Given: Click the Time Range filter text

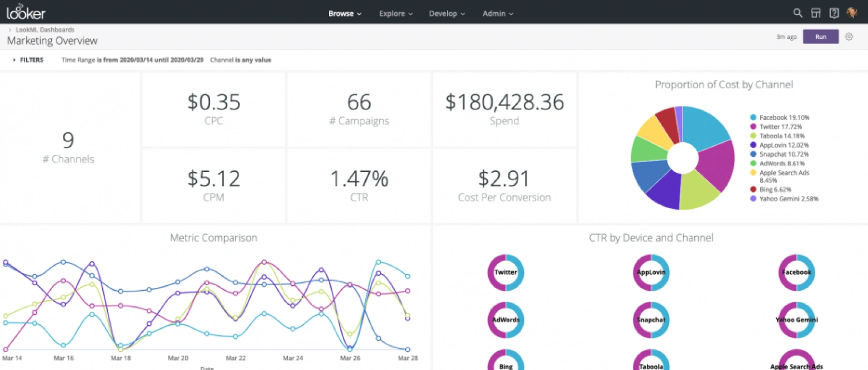Looking at the screenshot, I should [x=132, y=60].
